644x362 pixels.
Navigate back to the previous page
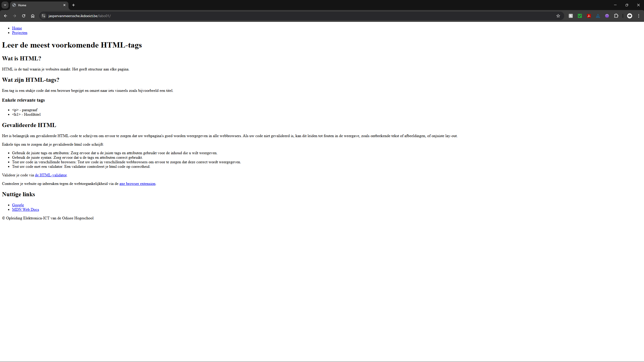coord(6,16)
